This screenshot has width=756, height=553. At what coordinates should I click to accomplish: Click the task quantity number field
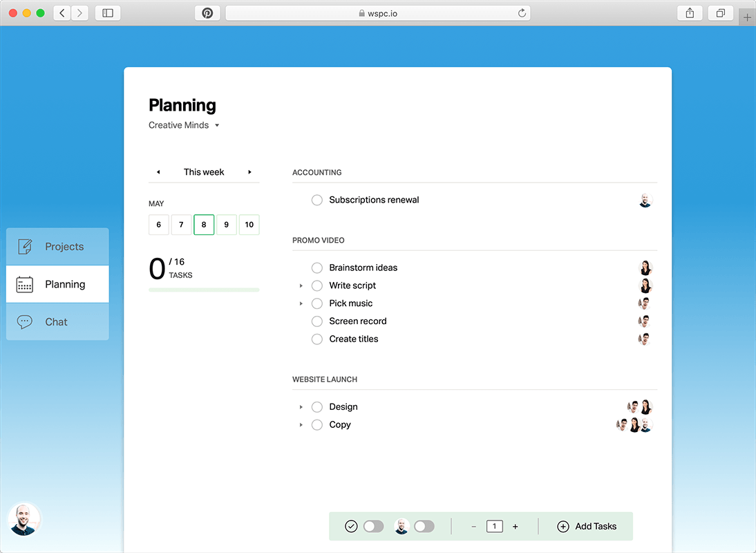(494, 527)
